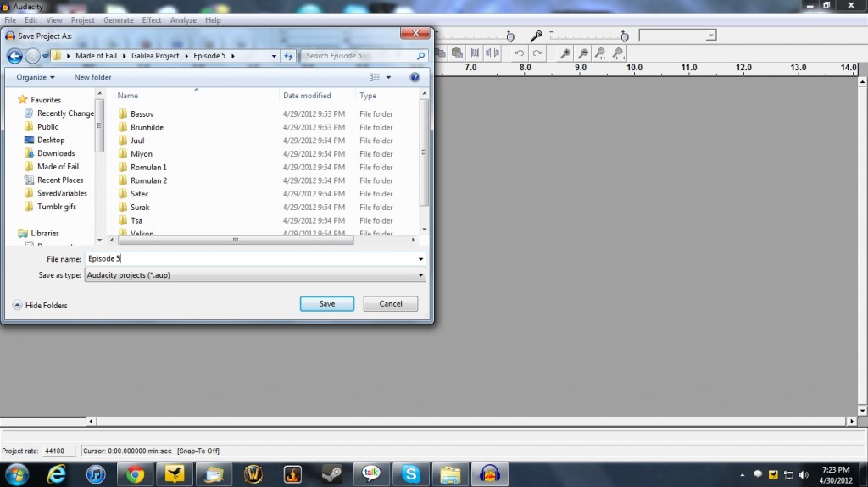The image size is (868, 487).
Task: Open Skype from the taskbar
Action: point(411,474)
